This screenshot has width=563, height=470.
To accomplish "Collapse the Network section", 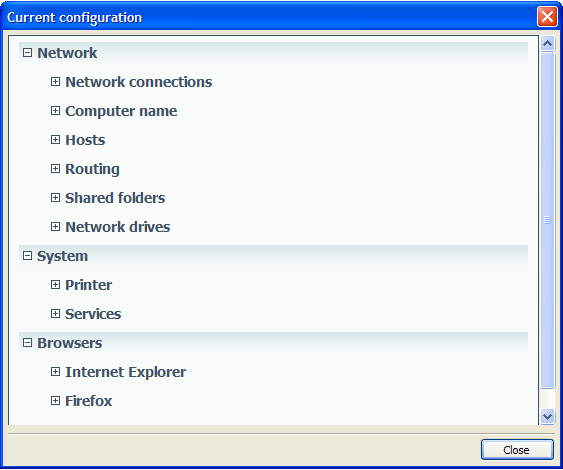I will 27,53.
